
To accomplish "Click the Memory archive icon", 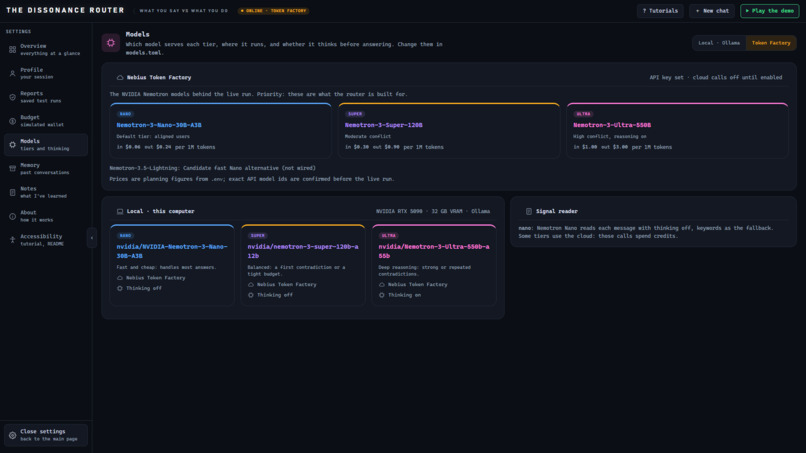I will point(12,169).
